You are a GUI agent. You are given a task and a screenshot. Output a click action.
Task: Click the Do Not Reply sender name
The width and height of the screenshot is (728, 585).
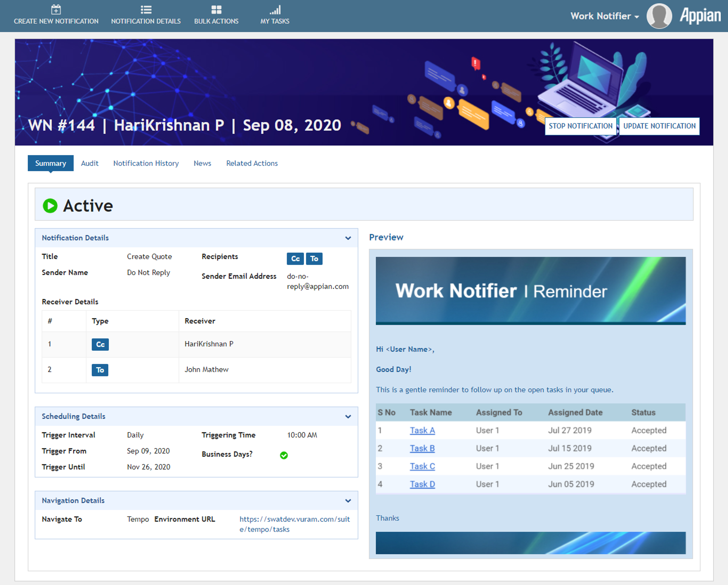(x=149, y=273)
